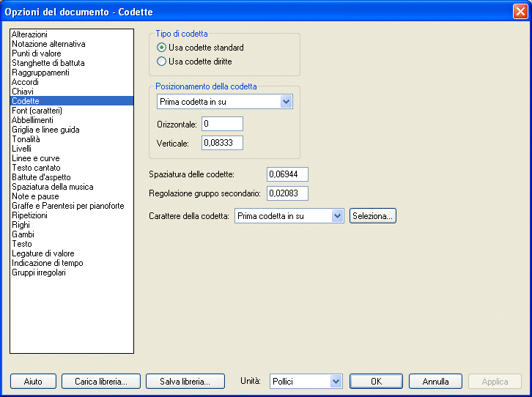Select Notazione alternativa in the list

(x=72, y=44)
